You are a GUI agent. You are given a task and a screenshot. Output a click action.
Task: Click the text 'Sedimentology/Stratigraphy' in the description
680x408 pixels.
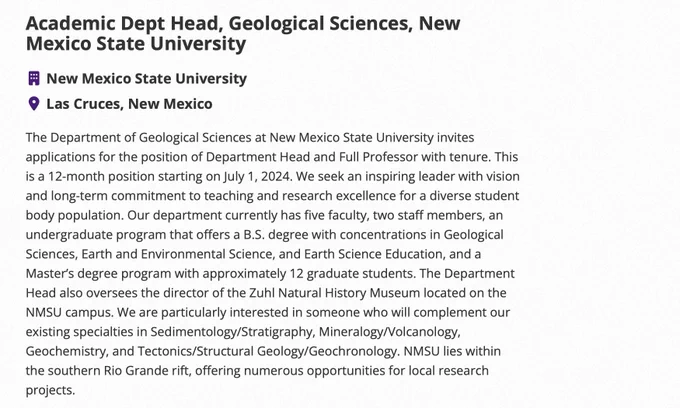pyautogui.click(x=231, y=332)
